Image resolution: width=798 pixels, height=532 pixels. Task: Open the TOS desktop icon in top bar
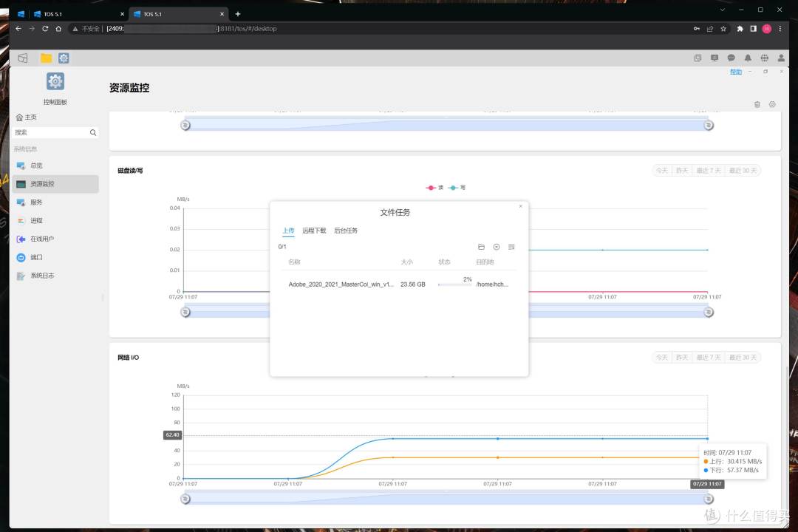click(23, 58)
